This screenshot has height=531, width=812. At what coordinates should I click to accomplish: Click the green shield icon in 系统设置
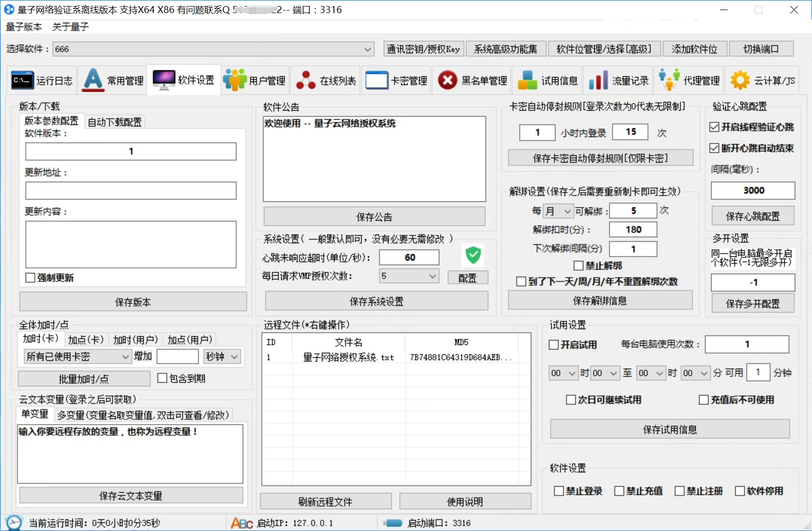[x=473, y=255]
